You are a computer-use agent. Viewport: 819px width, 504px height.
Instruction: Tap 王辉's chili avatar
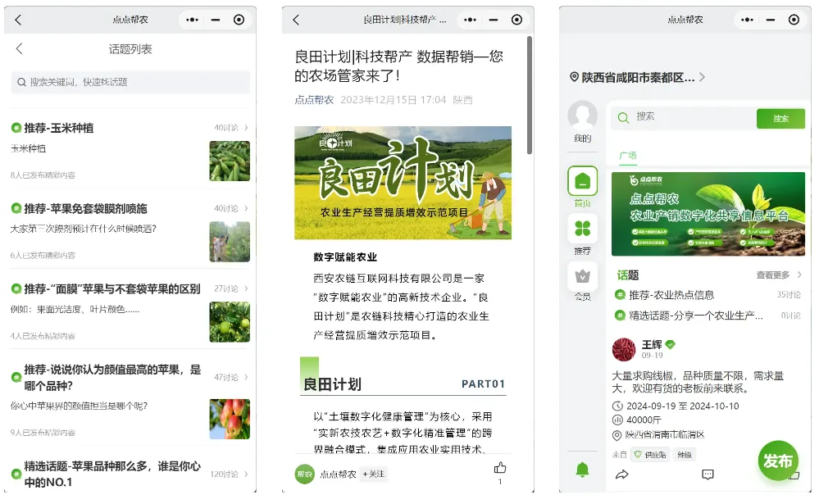tap(624, 349)
